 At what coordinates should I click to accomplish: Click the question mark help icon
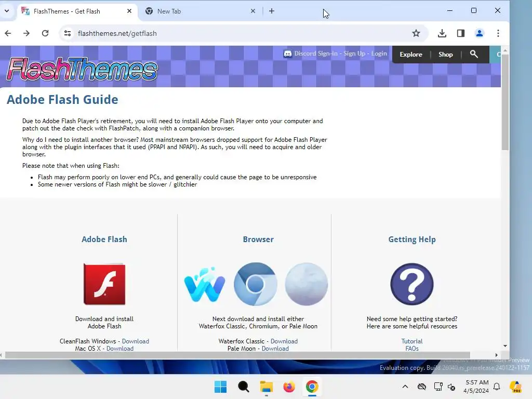[x=412, y=284]
